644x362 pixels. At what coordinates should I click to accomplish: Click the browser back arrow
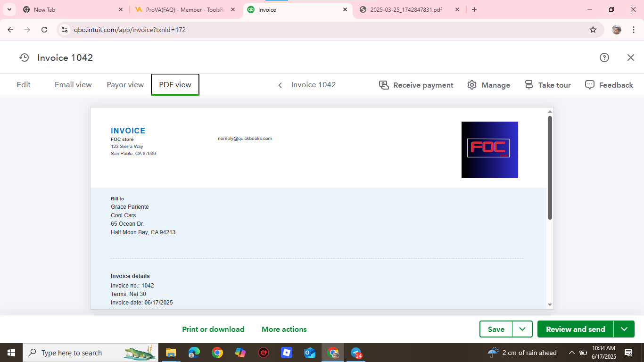[x=10, y=30]
